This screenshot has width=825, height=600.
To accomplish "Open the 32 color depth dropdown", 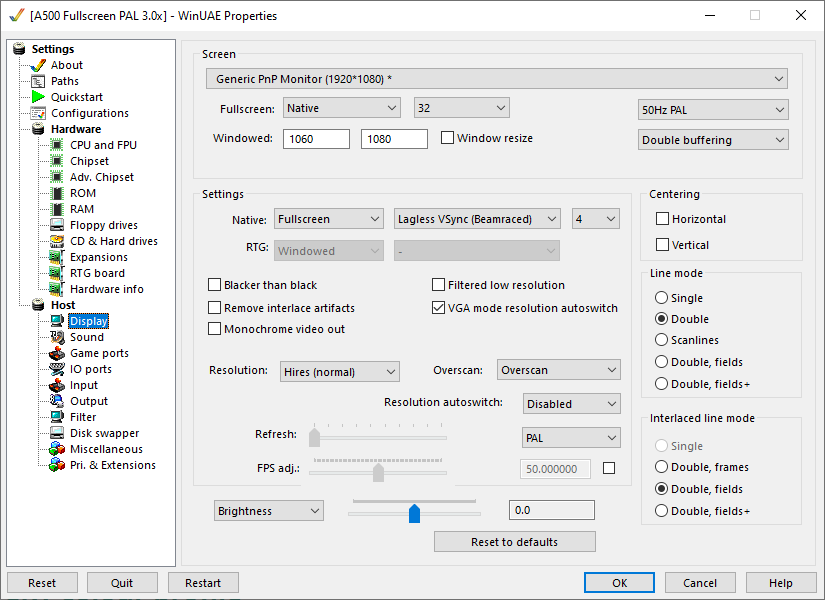I will click(461, 108).
